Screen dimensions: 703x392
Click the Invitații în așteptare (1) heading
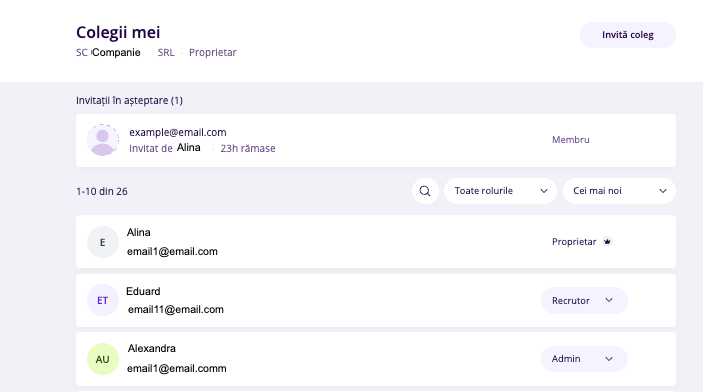130,100
